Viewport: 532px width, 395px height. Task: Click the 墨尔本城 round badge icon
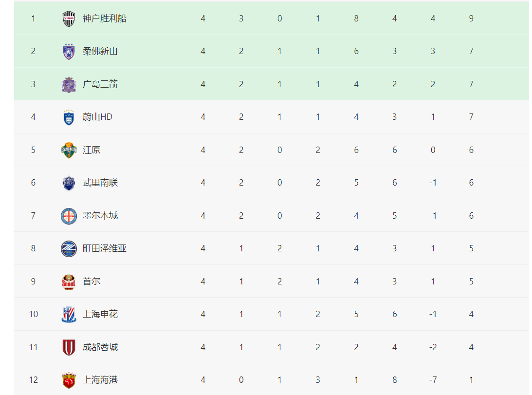69,216
